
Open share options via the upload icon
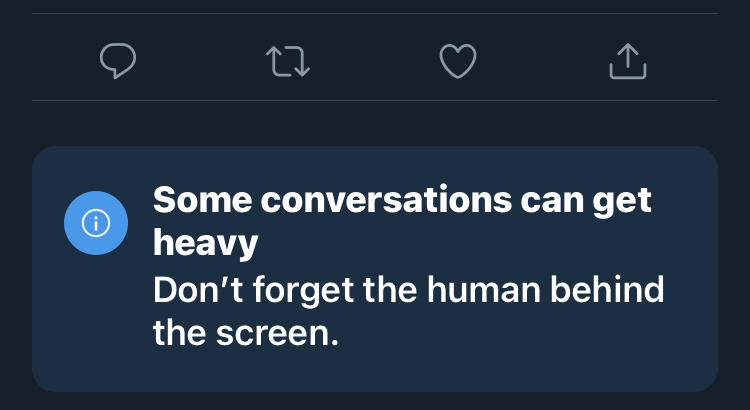tap(628, 61)
